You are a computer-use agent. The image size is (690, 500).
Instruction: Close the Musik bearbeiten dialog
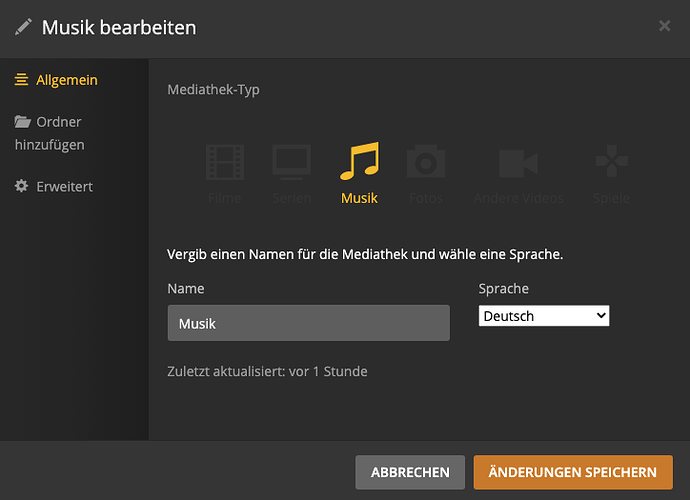click(x=664, y=26)
